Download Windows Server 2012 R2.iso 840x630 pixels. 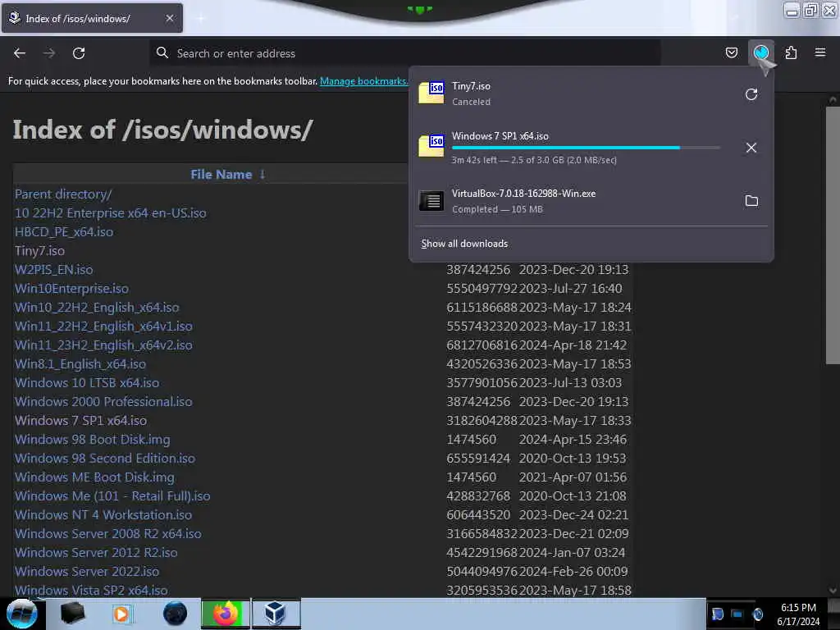click(x=96, y=552)
